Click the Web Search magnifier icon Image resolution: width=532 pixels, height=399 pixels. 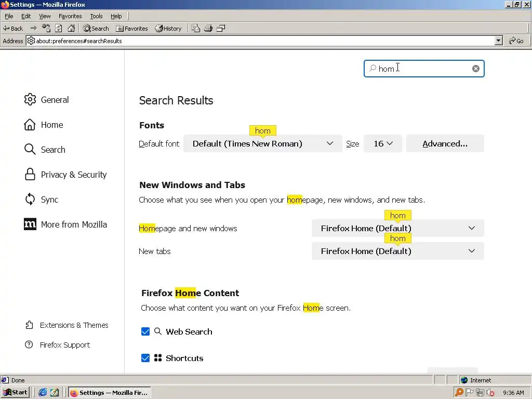pos(158,331)
